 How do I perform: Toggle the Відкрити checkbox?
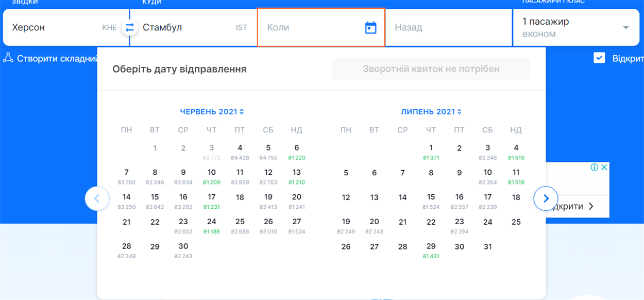tap(599, 58)
